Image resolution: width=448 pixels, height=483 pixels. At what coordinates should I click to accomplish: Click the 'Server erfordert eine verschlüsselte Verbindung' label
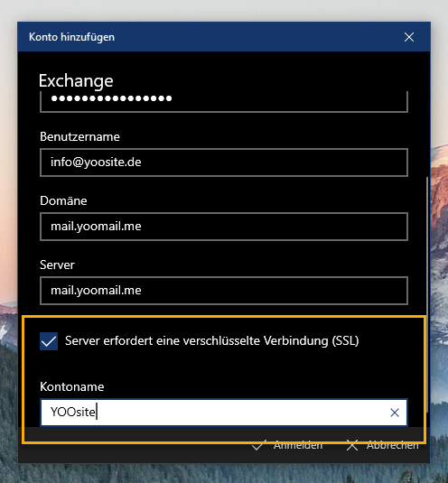pos(211,340)
